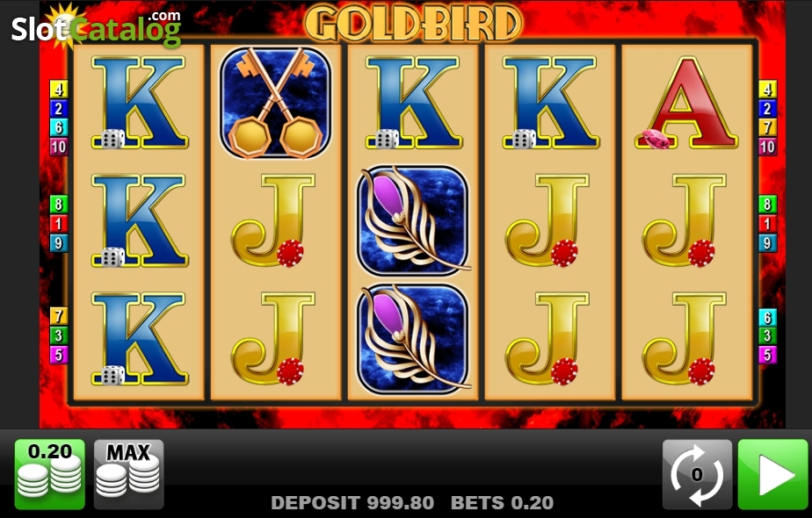This screenshot has height=518, width=812.
Task: Select red payline 1 marker on right
Action: point(767,224)
